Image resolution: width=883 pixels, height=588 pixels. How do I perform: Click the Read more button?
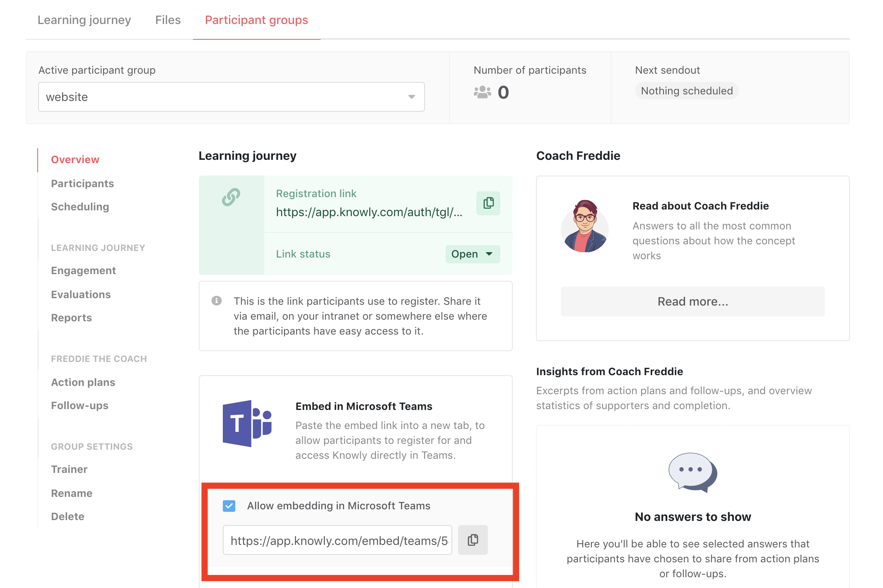pos(692,301)
